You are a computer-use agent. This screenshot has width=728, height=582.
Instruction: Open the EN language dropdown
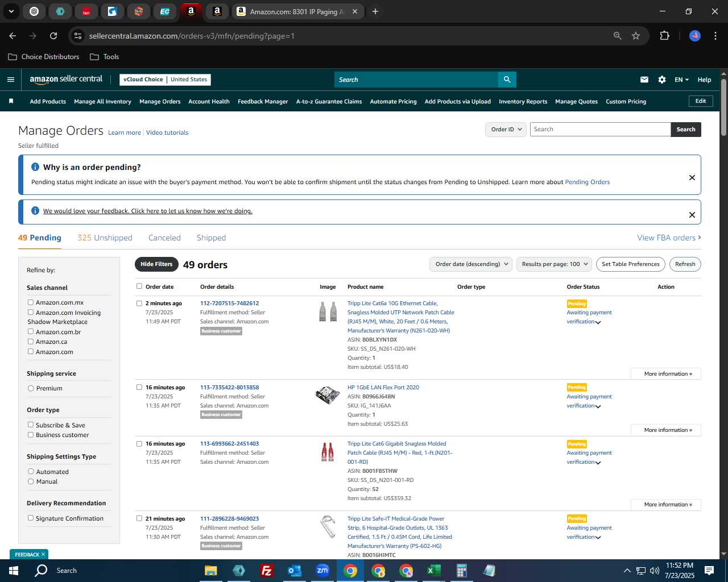(x=681, y=80)
